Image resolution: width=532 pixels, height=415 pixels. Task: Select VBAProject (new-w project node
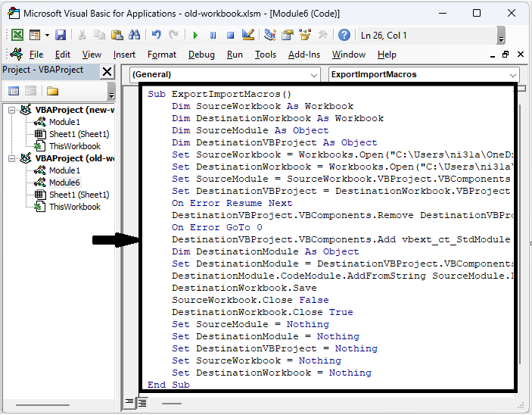click(75, 110)
